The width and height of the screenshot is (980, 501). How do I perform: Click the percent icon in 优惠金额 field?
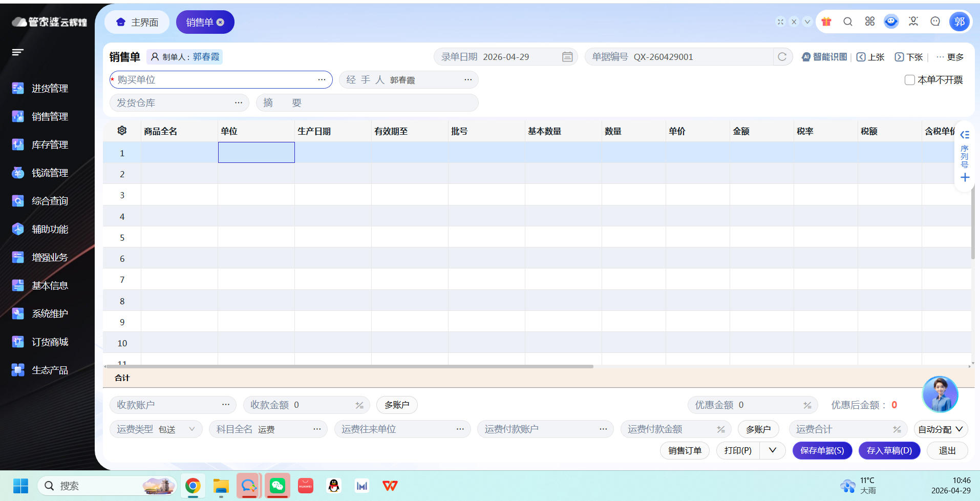coord(807,405)
